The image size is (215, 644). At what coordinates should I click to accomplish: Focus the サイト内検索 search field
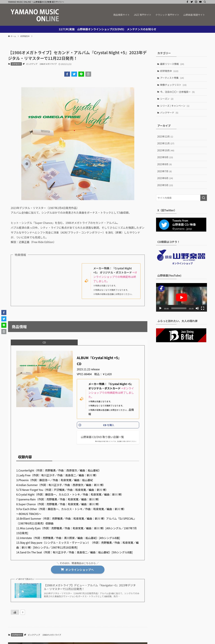pos(178,198)
